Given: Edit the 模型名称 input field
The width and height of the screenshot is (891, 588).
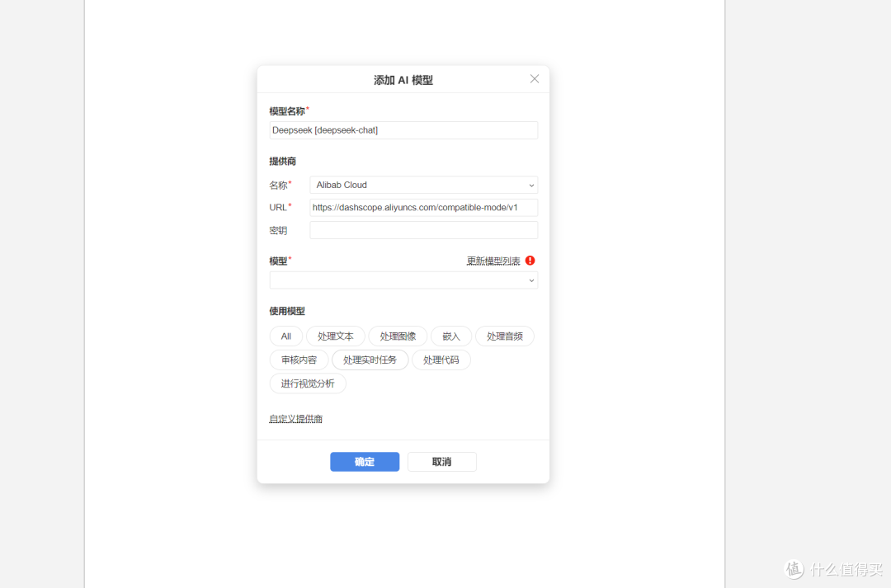Looking at the screenshot, I should (403, 130).
